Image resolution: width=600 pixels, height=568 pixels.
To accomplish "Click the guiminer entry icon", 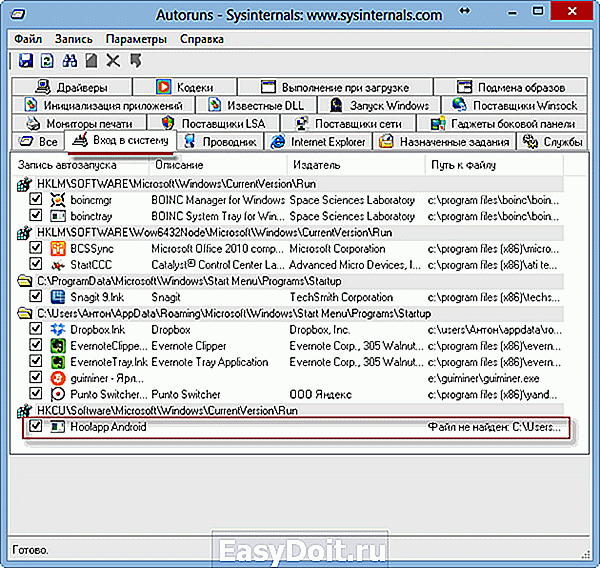I will [x=58, y=378].
